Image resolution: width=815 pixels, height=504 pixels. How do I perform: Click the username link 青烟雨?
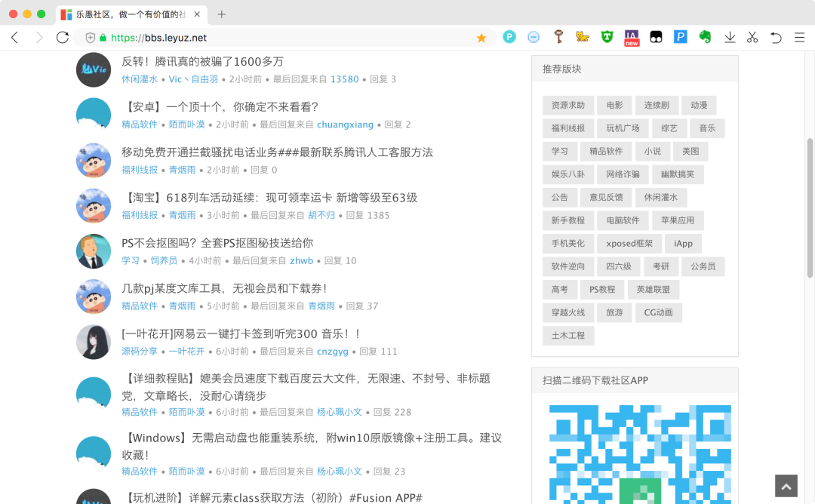pos(183,169)
